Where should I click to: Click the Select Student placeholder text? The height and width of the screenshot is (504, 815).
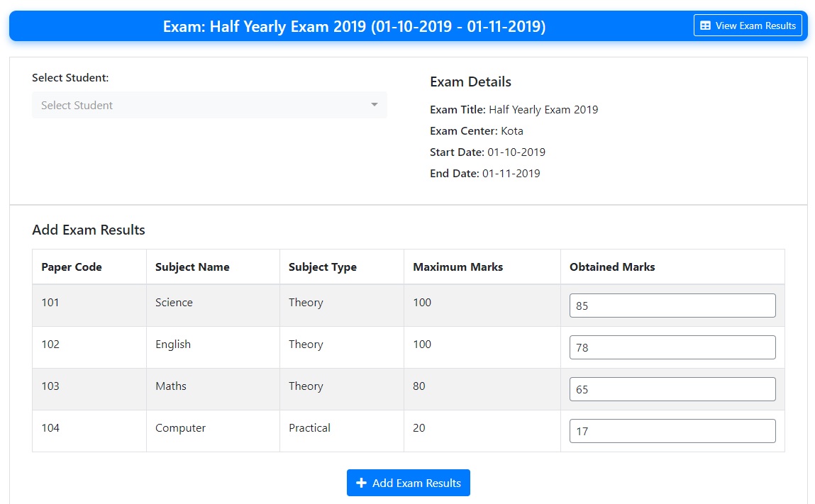(76, 105)
